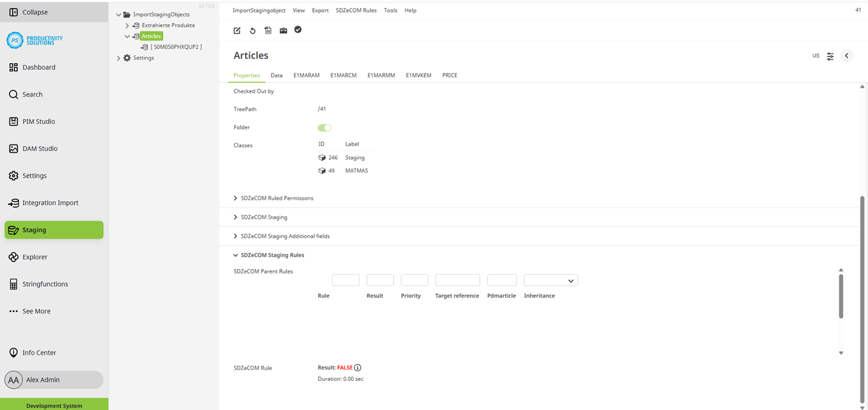Switch to the E1MARAM tab
Viewport: 868px width, 410px height.
306,75
